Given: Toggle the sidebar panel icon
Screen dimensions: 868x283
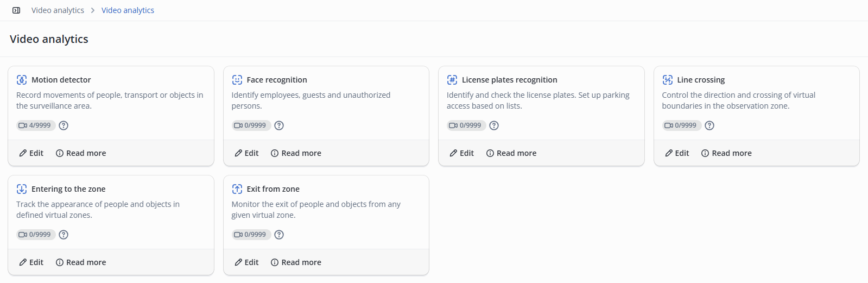Looking at the screenshot, I should point(16,10).
